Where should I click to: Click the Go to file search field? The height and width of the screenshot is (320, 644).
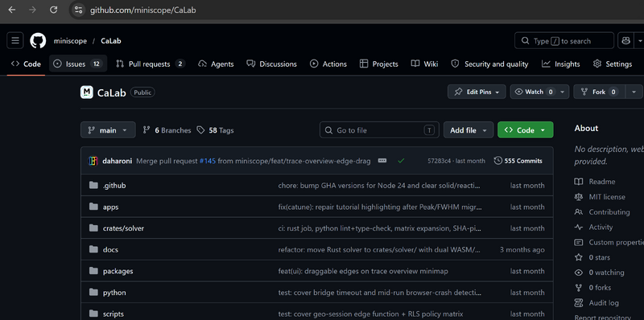tap(379, 130)
